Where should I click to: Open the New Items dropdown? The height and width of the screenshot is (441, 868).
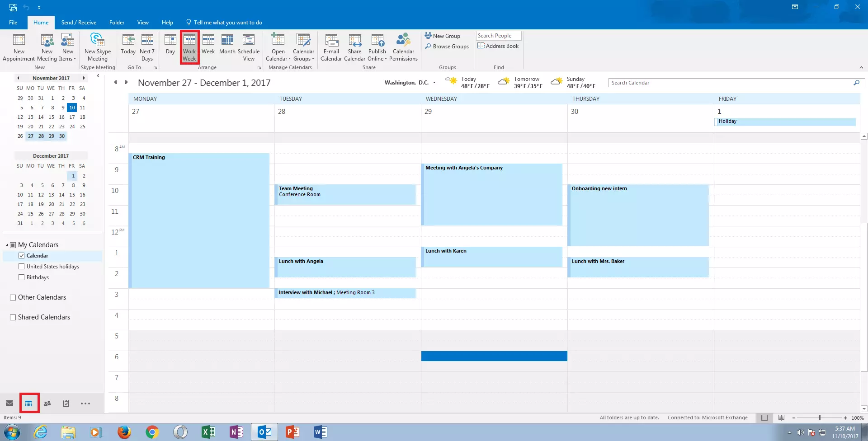(x=67, y=47)
